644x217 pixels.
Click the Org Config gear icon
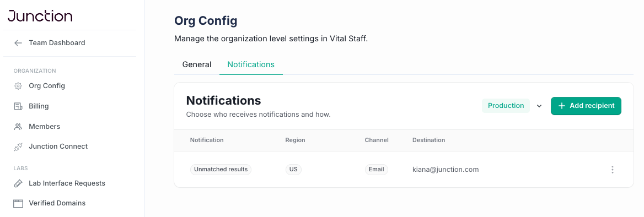tap(18, 86)
